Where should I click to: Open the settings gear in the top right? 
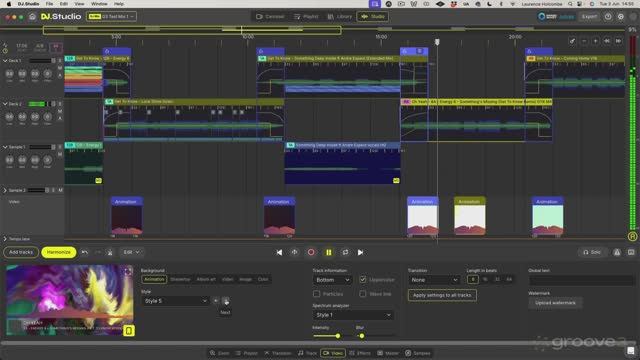point(621,17)
